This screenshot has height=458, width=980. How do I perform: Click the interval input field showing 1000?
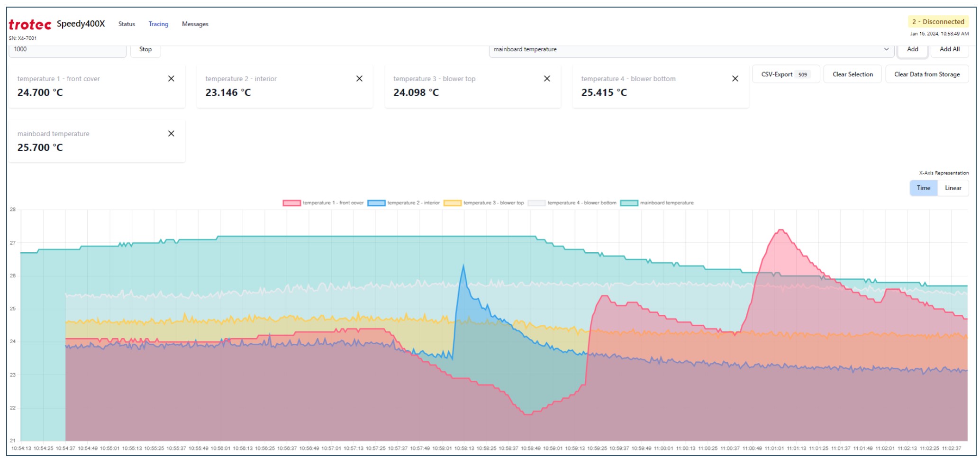(x=67, y=50)
